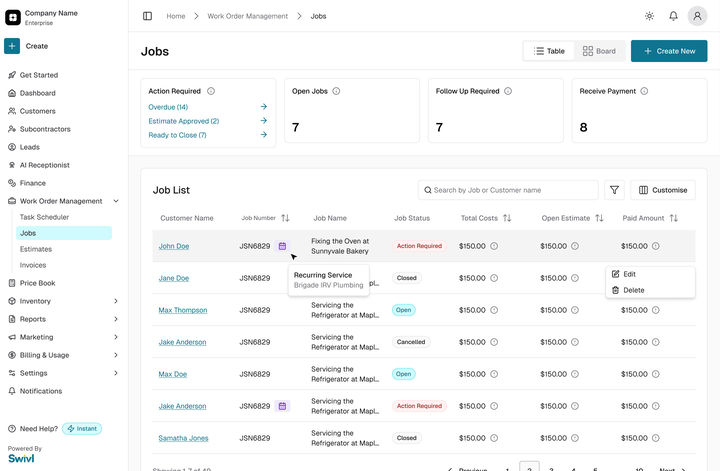
Task: Click Total Costs info icon in Max Doe row
Action: pyautogui.click(x=494, y=374)
